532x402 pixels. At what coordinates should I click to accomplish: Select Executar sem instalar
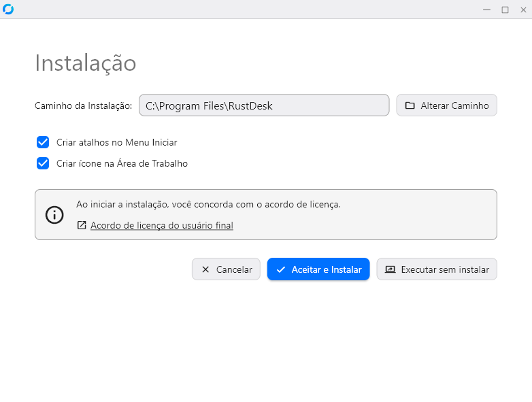(437, 269)
